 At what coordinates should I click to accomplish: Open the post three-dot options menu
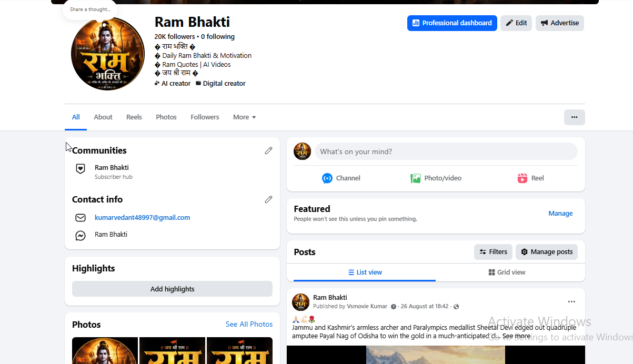coord(571,302)
